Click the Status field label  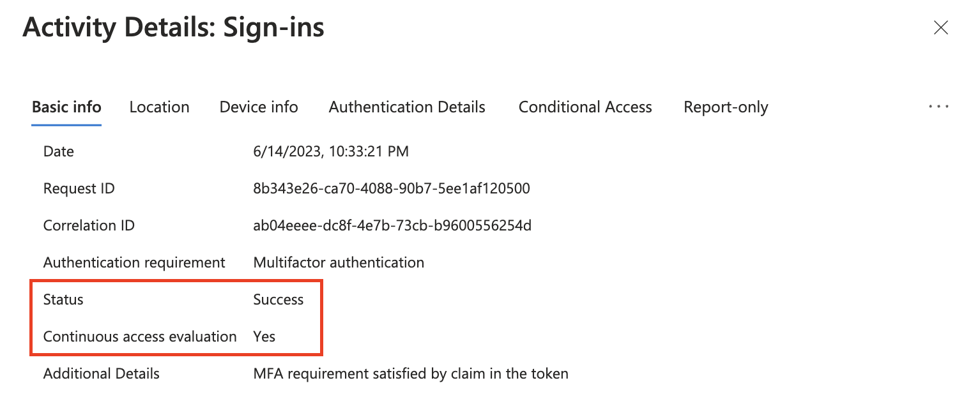[x=63, y=299]
